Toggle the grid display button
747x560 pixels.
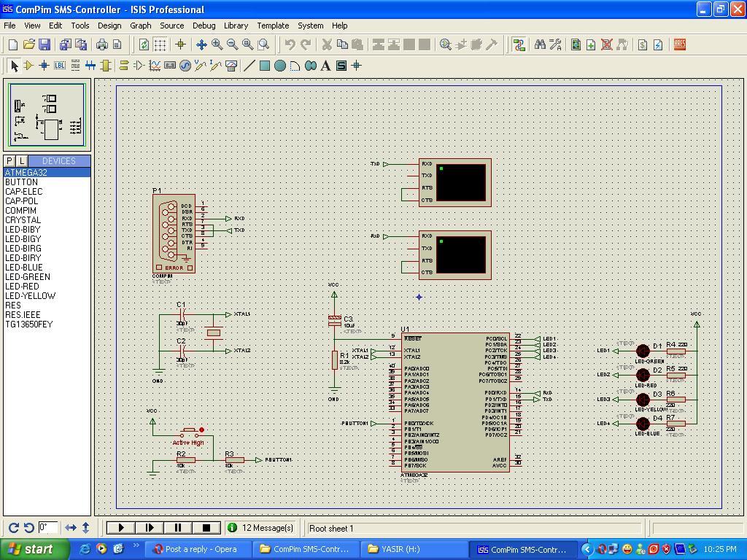click(160, 44)
